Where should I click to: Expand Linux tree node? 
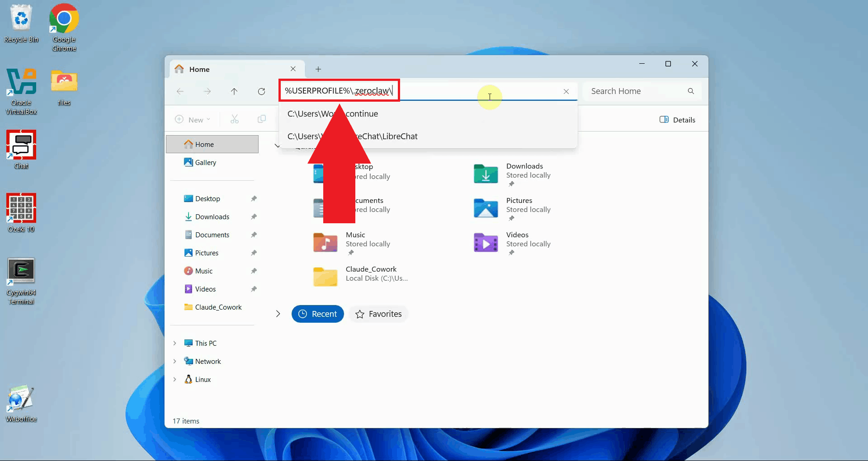(175, 379)
